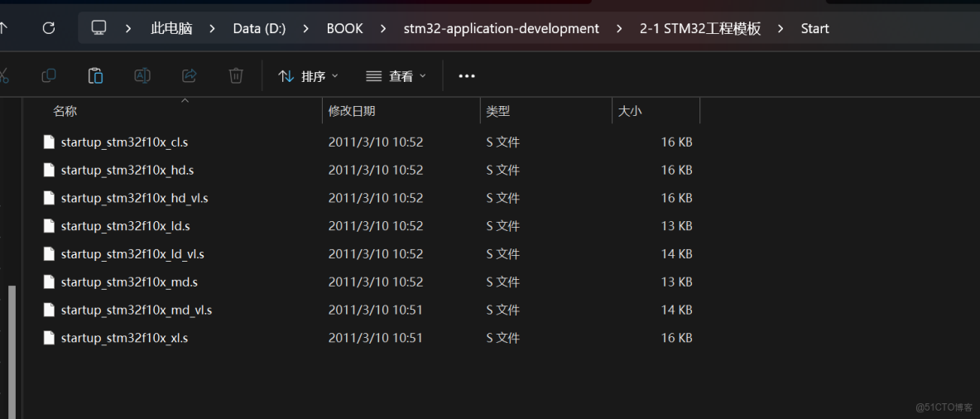
Task: Click Start folder in breadcrumb
Action: [x=815, y=28]
